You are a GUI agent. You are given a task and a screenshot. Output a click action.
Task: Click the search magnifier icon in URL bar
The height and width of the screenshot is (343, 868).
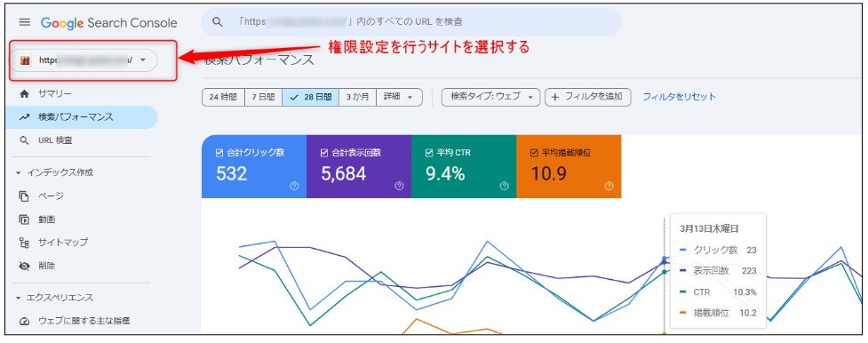(x=218, y=22)
